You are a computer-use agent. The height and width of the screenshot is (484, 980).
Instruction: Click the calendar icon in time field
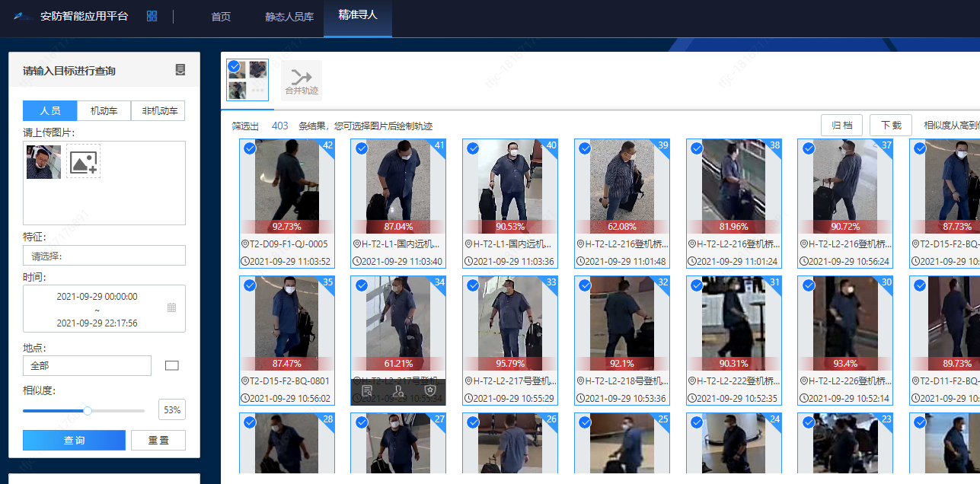pos(171,307)
